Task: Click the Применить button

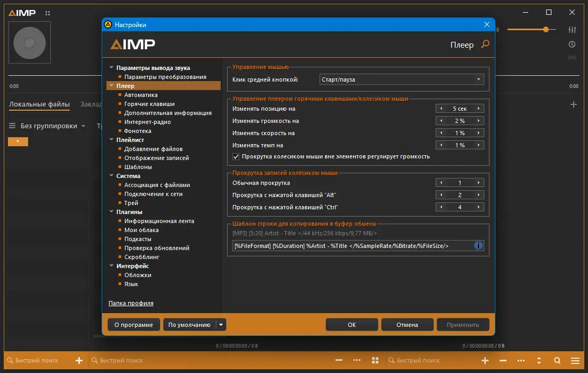Action: click(463, 325)
